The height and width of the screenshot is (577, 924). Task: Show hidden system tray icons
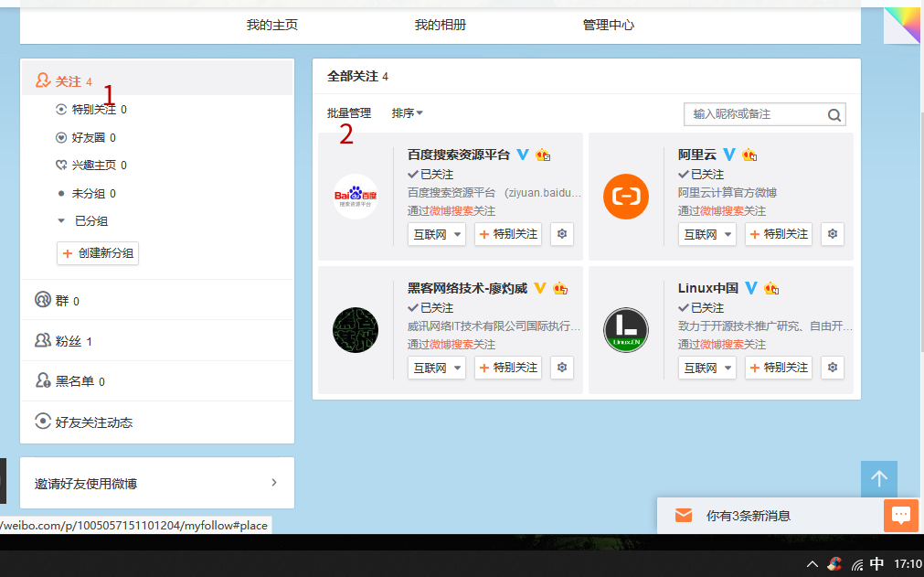(x=812, y=564)
